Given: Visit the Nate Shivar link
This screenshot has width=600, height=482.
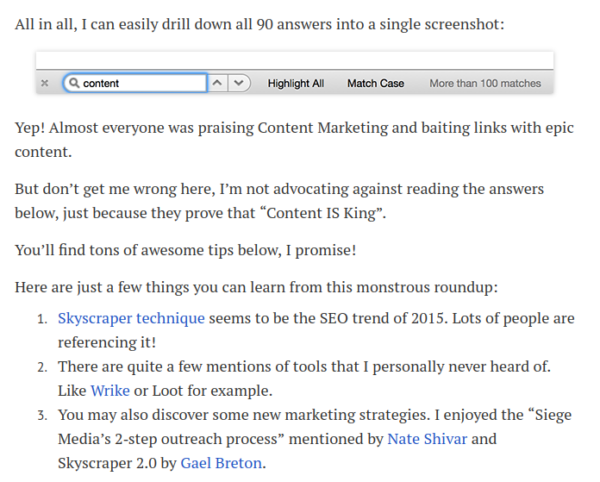Looking at the screenshot, I should click(x=427, y=439).
